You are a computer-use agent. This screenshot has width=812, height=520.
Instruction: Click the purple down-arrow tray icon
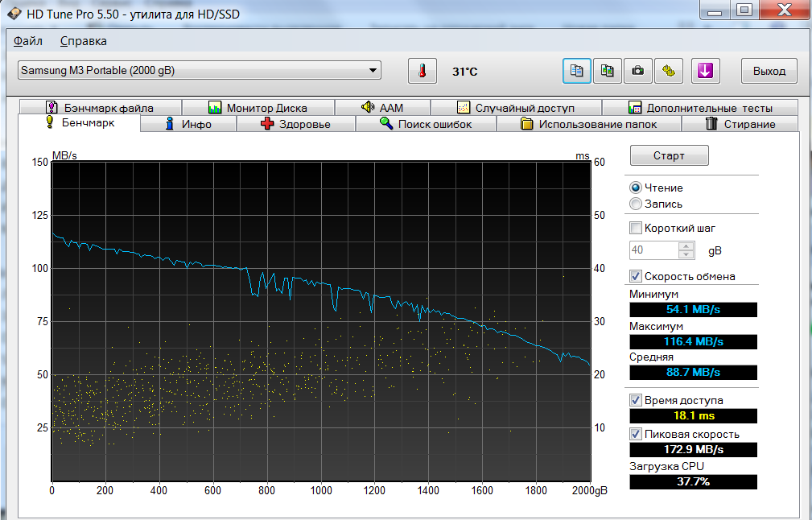[705, 71]
